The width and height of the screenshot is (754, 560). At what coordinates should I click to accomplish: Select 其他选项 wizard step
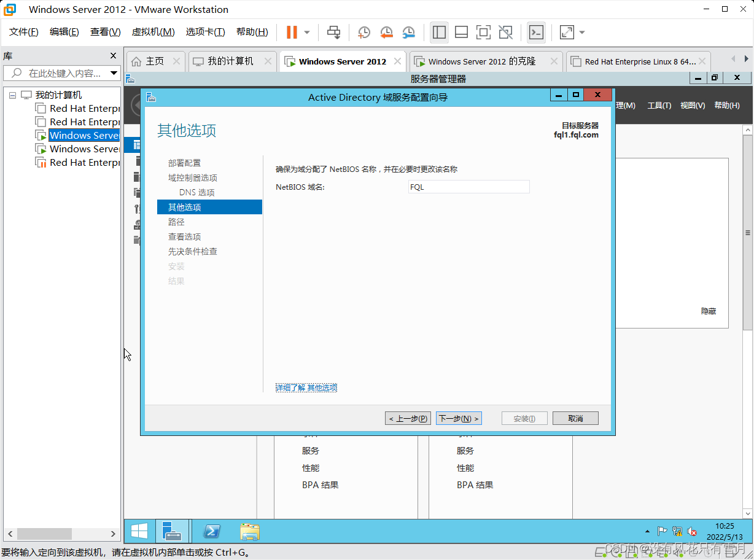pyautogui.click(x=209, y=207)
